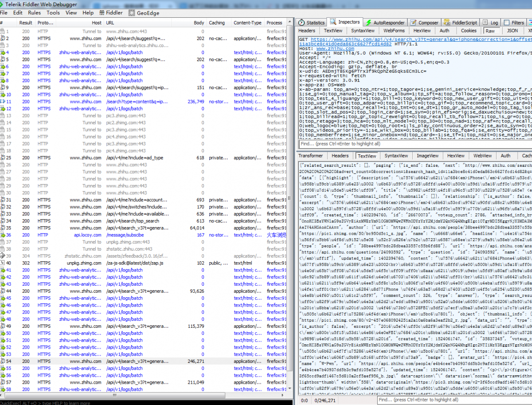Viewport: 532px width, 405px height.
Task: Select request inspector WebForms tab
Action: [394, 31]
